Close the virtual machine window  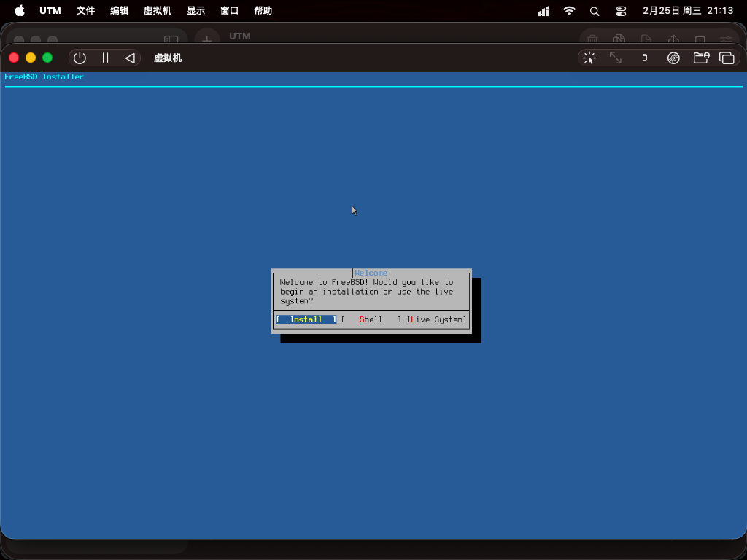(14, 58)
